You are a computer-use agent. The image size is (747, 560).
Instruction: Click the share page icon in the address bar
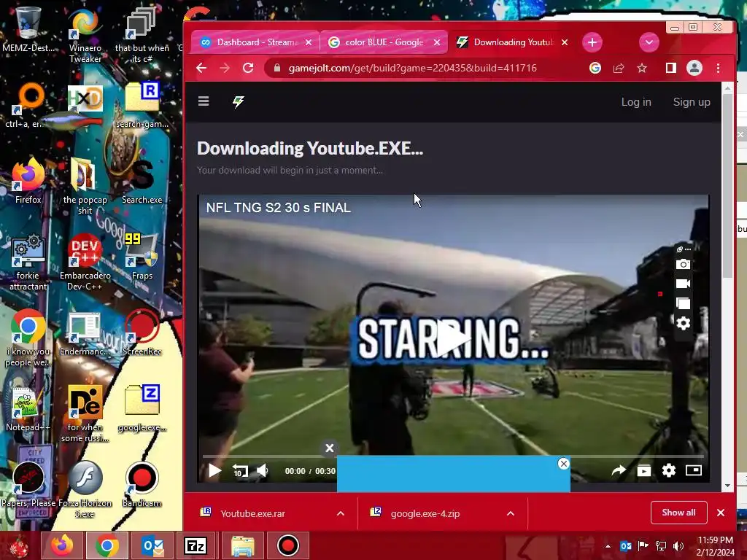click(619, 68)
